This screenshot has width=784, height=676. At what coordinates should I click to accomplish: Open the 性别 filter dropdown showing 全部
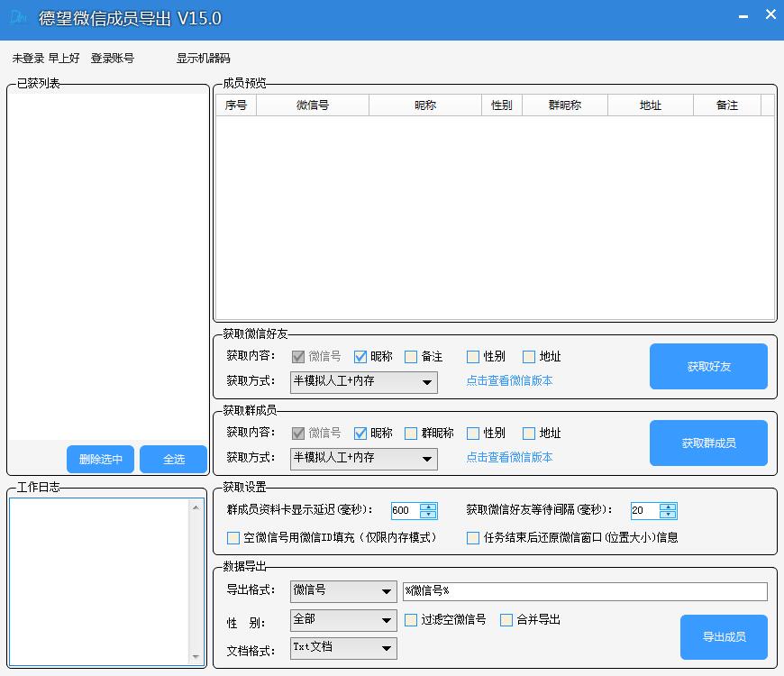point(343,620)
